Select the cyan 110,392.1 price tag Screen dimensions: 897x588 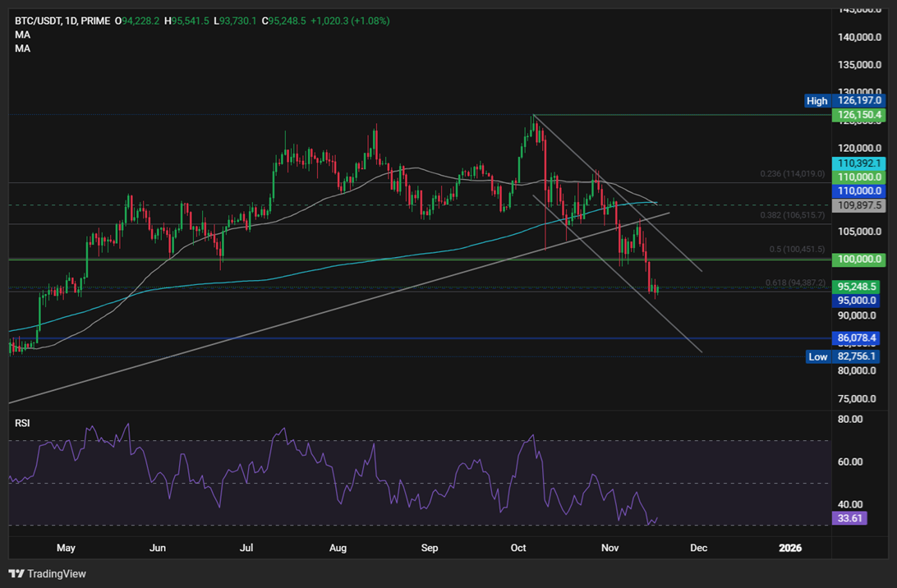pos(858,163)
